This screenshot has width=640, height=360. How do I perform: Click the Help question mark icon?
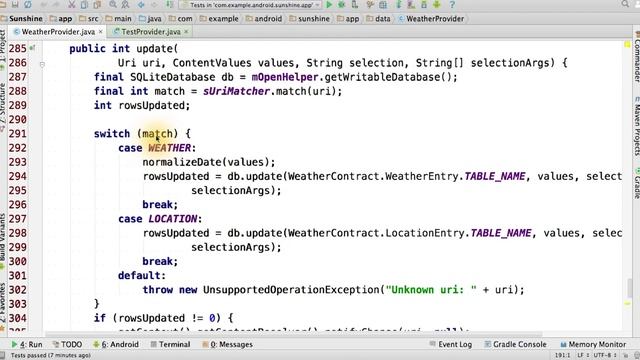tap(452, 4)
